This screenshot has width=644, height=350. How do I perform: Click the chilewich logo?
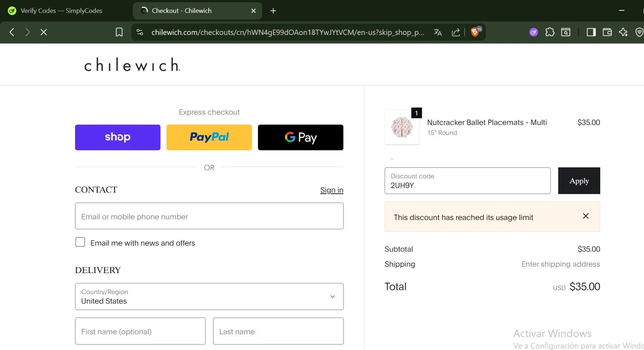(132, 65)
